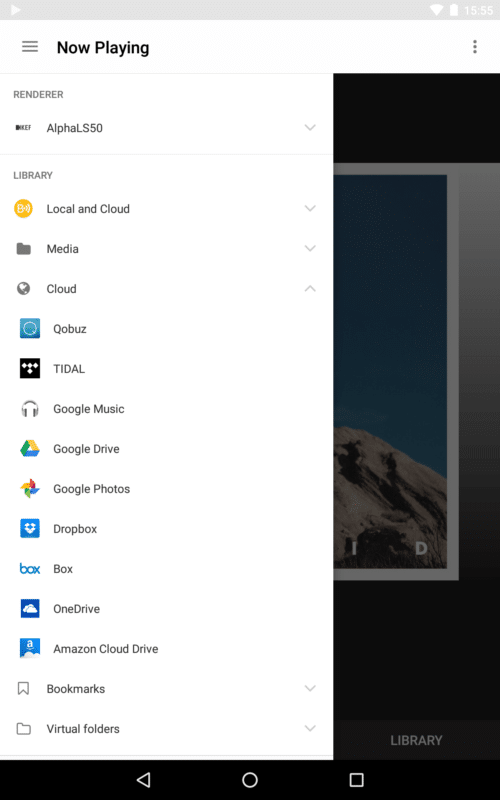Click the Now Playing title
The height and width of the screenshot is (800, 500).
pos(103,47)
